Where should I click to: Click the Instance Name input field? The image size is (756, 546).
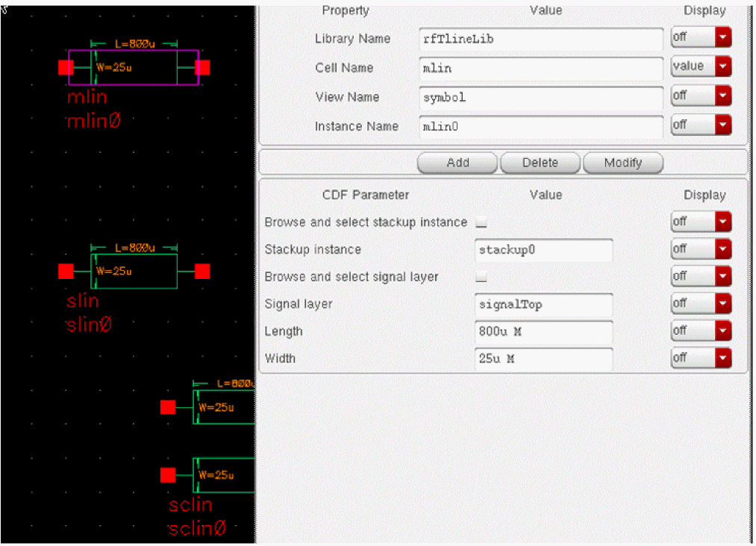tap(540, 127)
